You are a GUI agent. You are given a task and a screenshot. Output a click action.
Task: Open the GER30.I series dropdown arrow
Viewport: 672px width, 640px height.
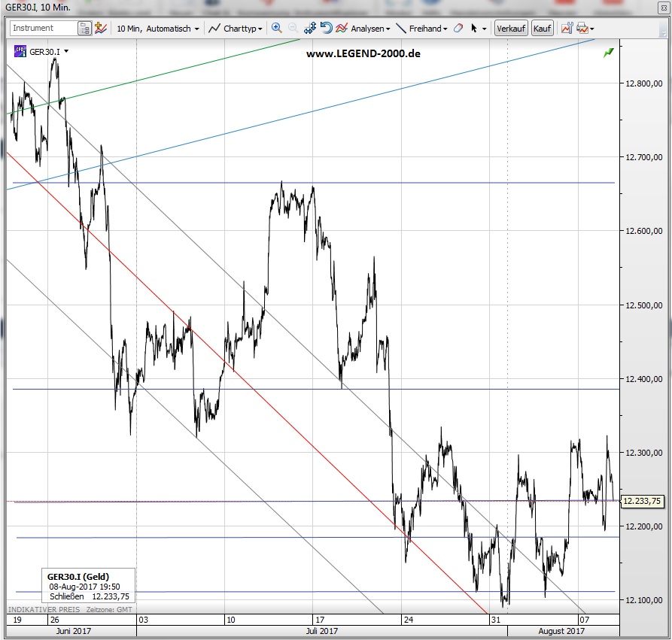pyautogui.click(x=66, y=51)
